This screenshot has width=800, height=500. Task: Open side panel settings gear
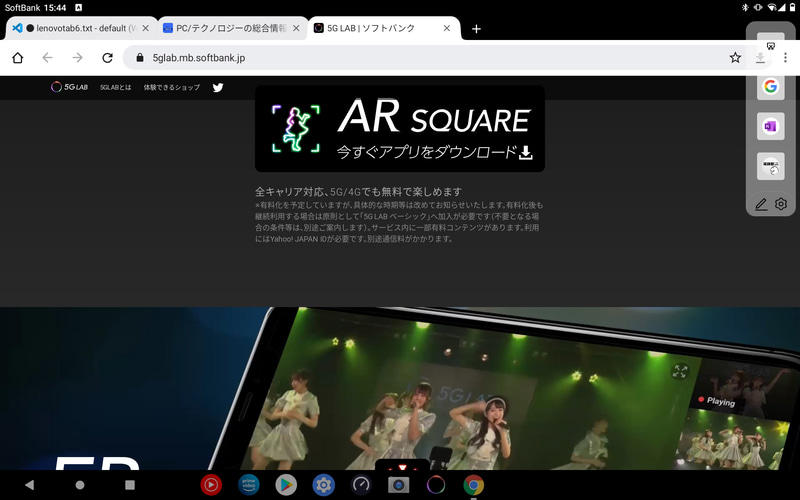(x=781, y=204)
